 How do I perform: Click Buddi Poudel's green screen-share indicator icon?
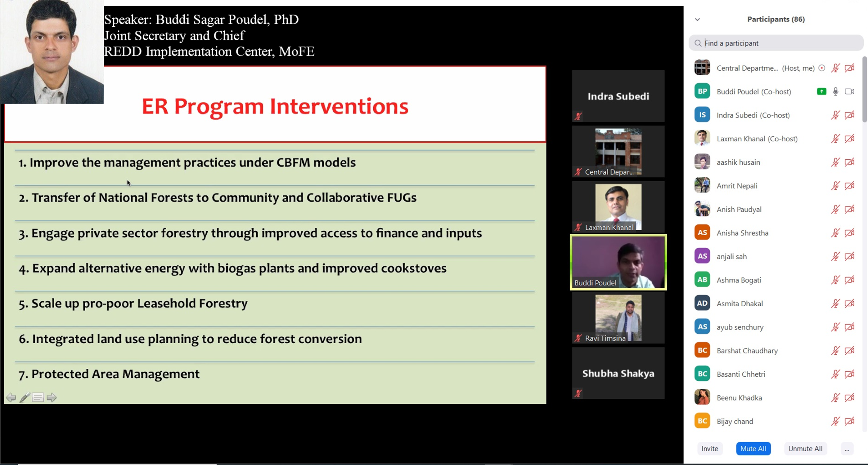(x=821, y=91)
